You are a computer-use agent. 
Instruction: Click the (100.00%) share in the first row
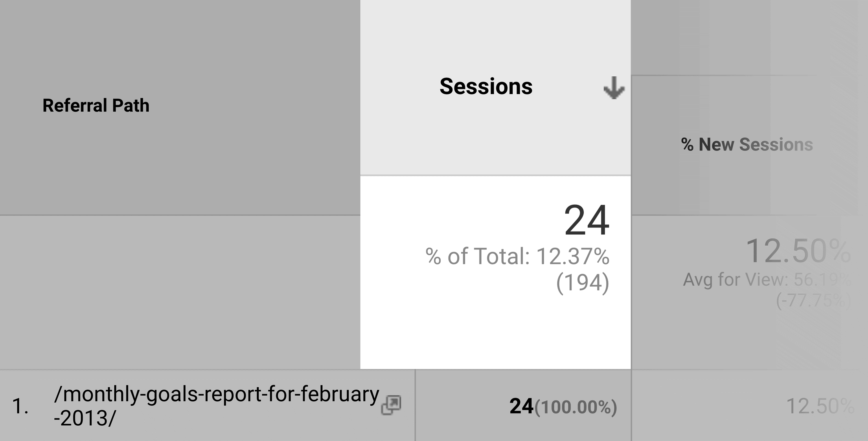(576, 407)
